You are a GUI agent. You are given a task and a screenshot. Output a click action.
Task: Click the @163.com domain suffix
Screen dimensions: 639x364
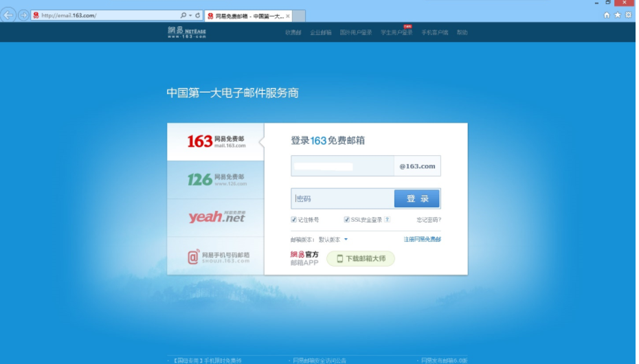(417, 166)
